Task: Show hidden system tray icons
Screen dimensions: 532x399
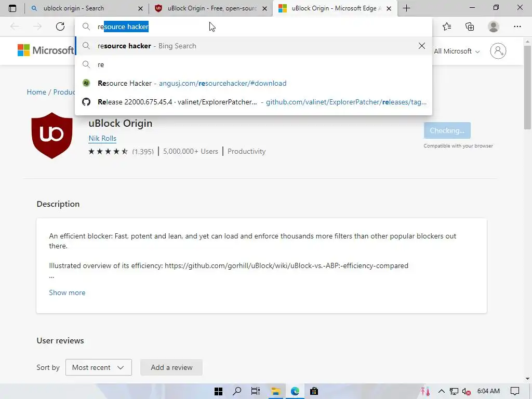Action: coord(441,391)
